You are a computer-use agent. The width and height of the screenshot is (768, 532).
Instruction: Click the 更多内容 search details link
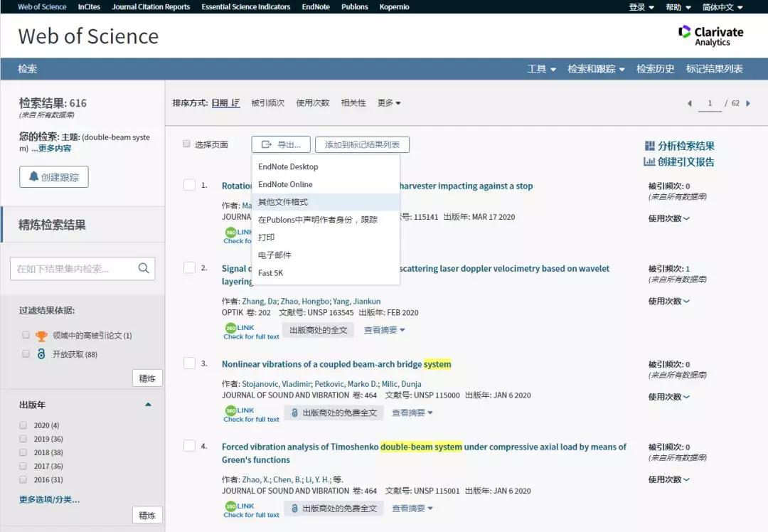point(54,149)
